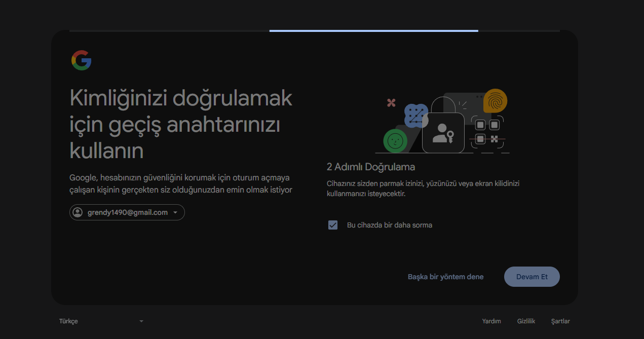The width and height of the screenshot is (644, 339).
Task: Click the Google logo
Action: pyautogui.click(x=81, y=60)
